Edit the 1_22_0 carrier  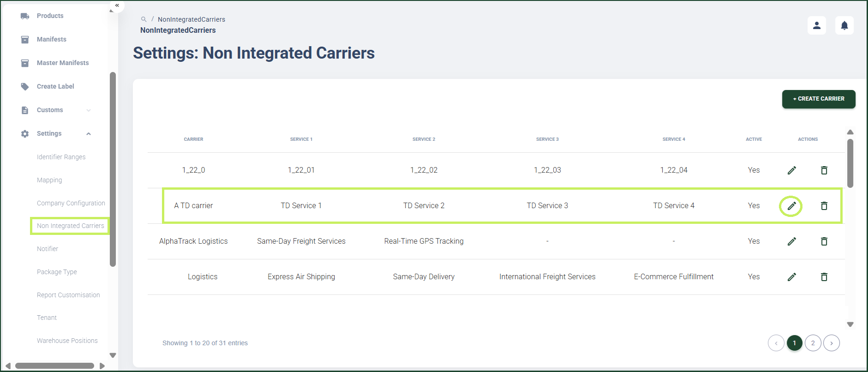pos(791,170)
